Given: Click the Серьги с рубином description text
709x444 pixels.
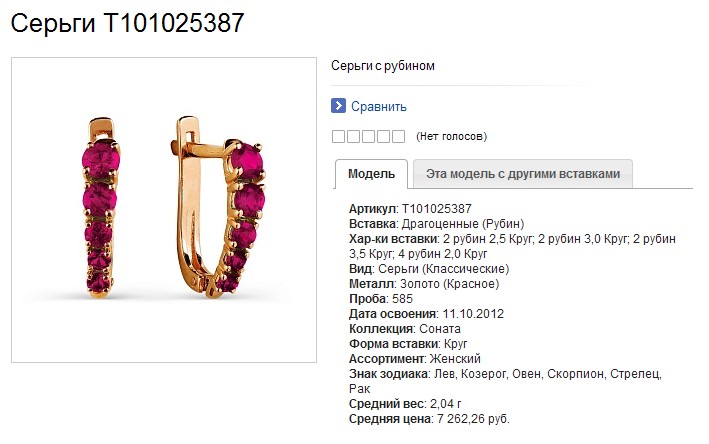Looking at the screenshot, I should (x=383, y=66).
